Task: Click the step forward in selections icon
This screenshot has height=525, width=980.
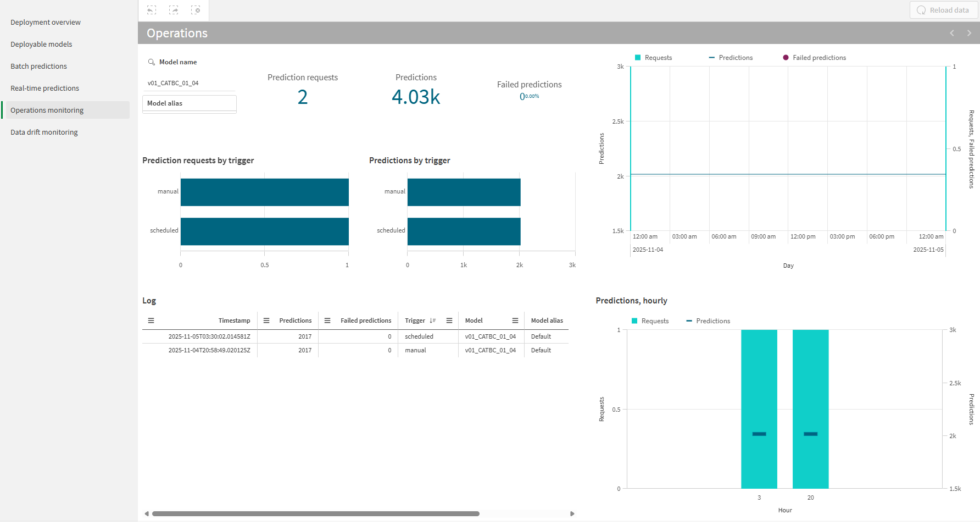Action: [174, 10]
